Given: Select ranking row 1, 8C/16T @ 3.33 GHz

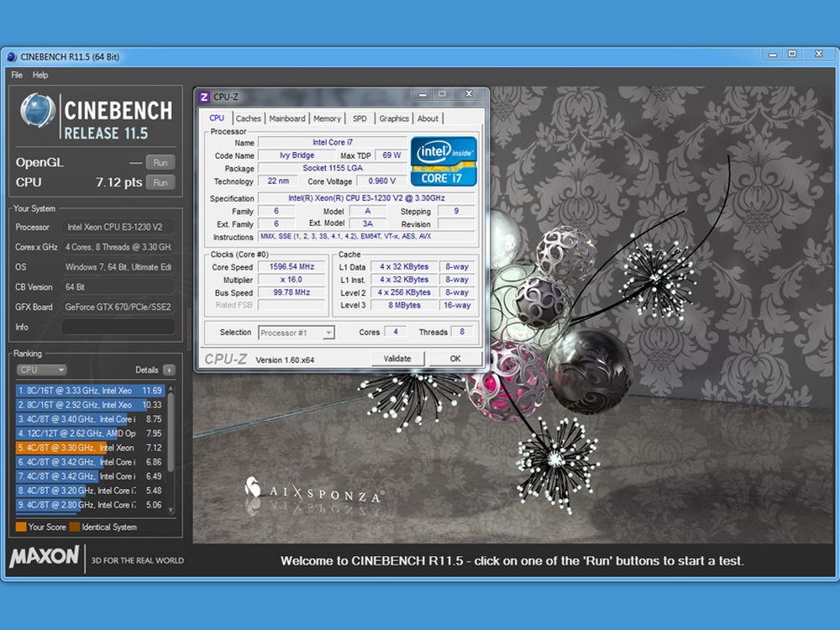Looking at the screenshot, I should (x=90, y=391).
